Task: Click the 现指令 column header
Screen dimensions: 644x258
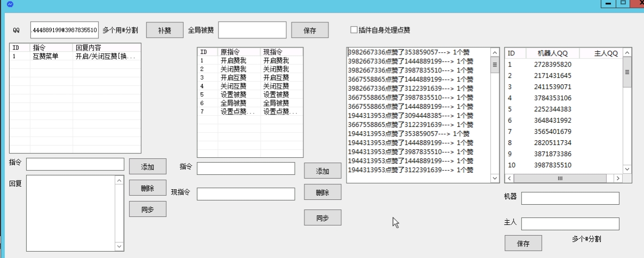Action: 281,52
